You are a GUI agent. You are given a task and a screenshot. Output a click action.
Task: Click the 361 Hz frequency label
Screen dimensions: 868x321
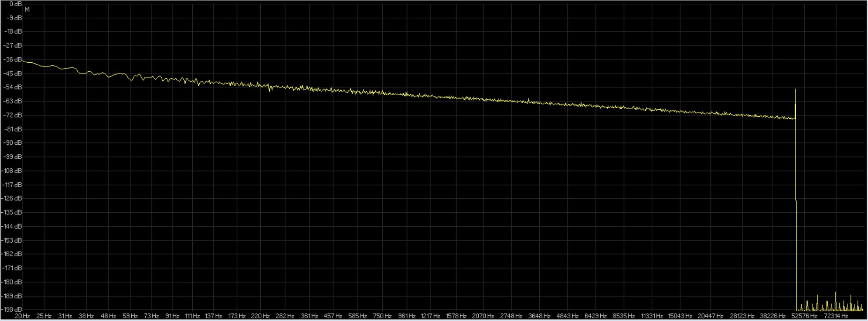[309, 316]
